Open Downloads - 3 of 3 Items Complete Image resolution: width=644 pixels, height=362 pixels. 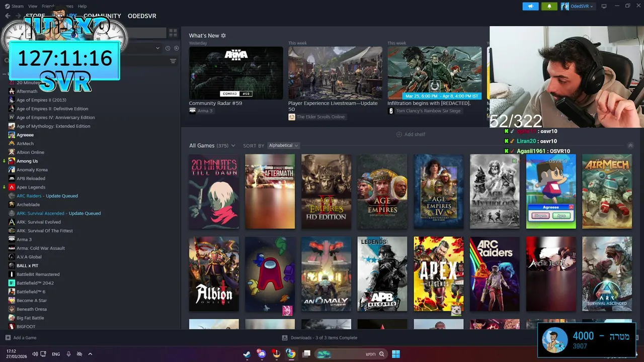(x=319, y=338)
